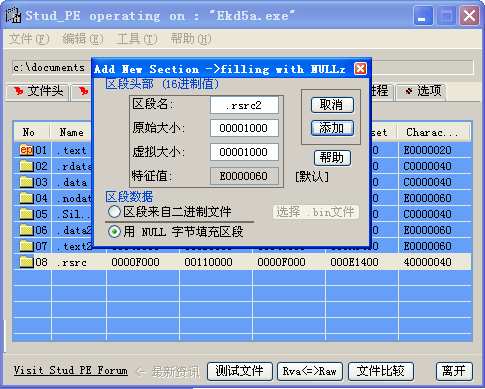Screen dimensions: 485x389
Task: Select the entry point icon of row 01
Action: pyautogui.click(x=27, y=150)
